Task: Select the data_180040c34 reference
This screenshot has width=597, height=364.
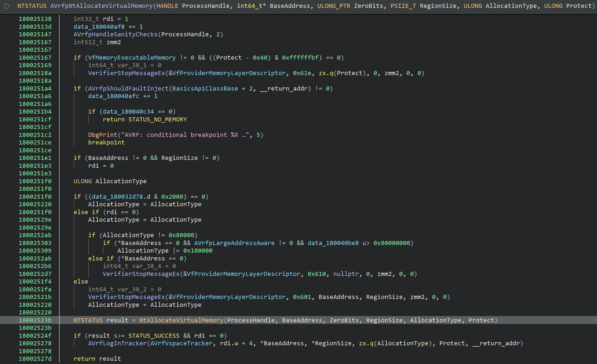Action: click(x=128, y=112)
